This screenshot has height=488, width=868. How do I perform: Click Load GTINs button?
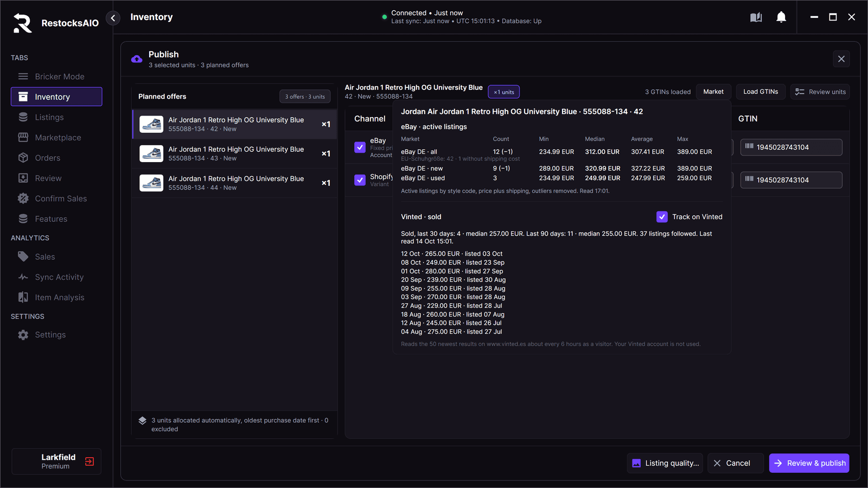(x=761, y=92)
